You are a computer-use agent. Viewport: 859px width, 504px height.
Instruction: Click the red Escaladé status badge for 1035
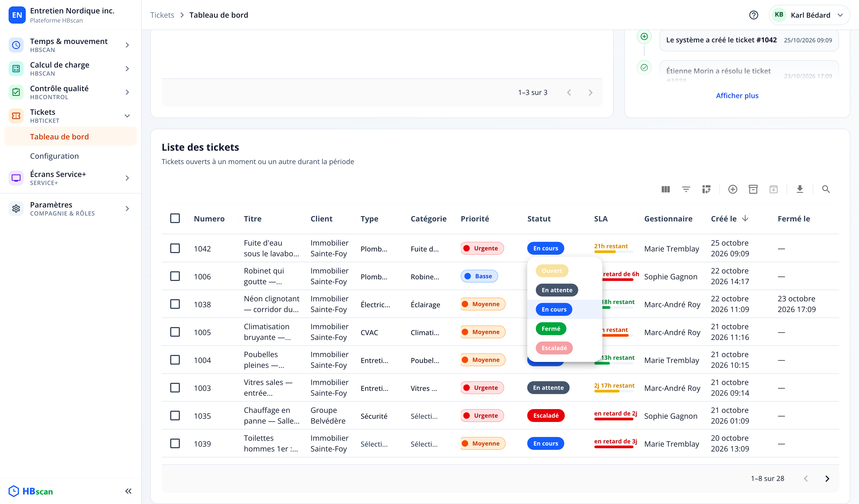click(546, 416)
